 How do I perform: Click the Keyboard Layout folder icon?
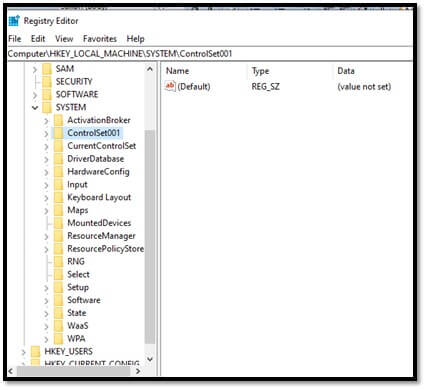coord(59,197)
